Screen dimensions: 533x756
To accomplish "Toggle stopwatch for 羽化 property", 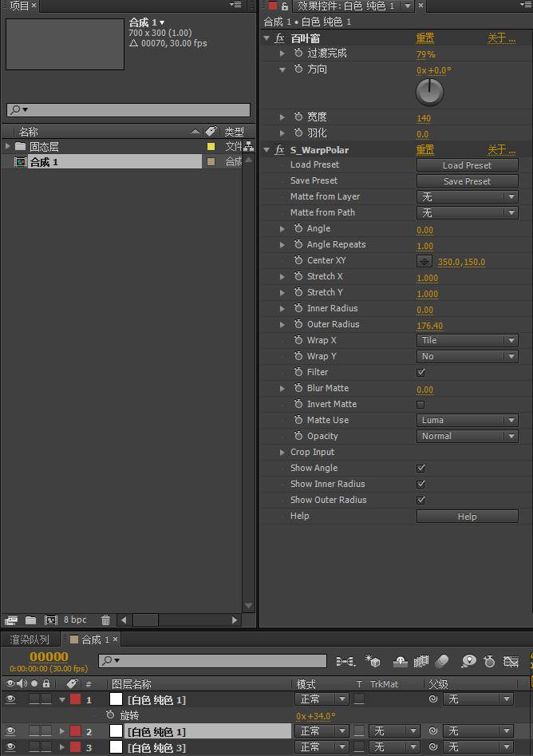I will pyautogui.click(x=298, y=133).
